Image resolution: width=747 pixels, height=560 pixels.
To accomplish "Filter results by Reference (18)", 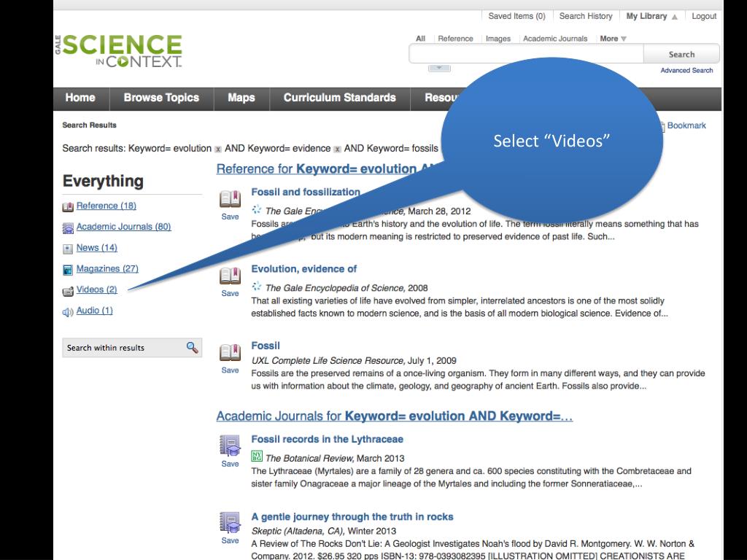I will 107,206.
